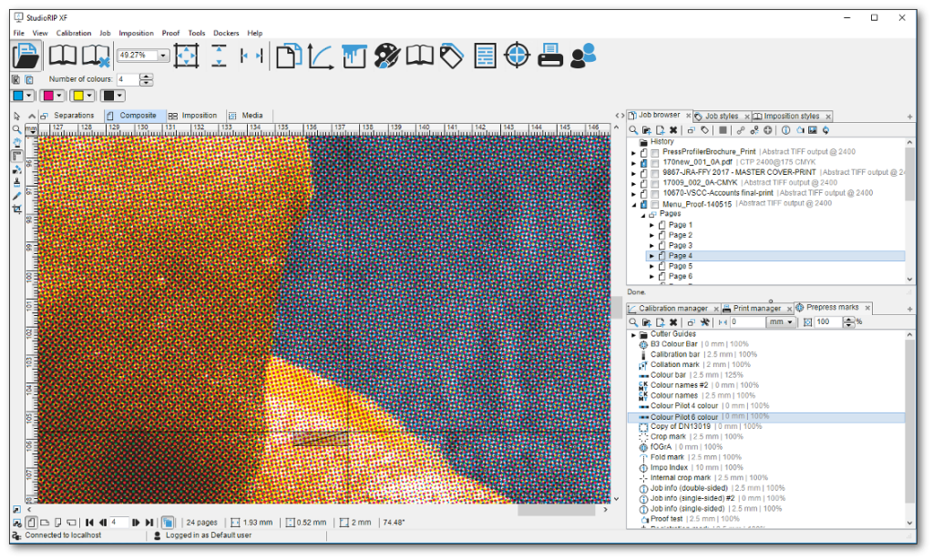Open the Calibration menu
Image resolution: width=933 pixels, height=560 pixels.
(x=74, y=32)
